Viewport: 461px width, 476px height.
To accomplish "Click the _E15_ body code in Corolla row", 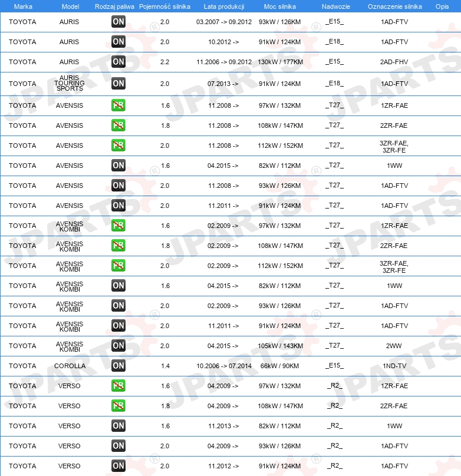I will pyautogui.click(x=335, y=365).
